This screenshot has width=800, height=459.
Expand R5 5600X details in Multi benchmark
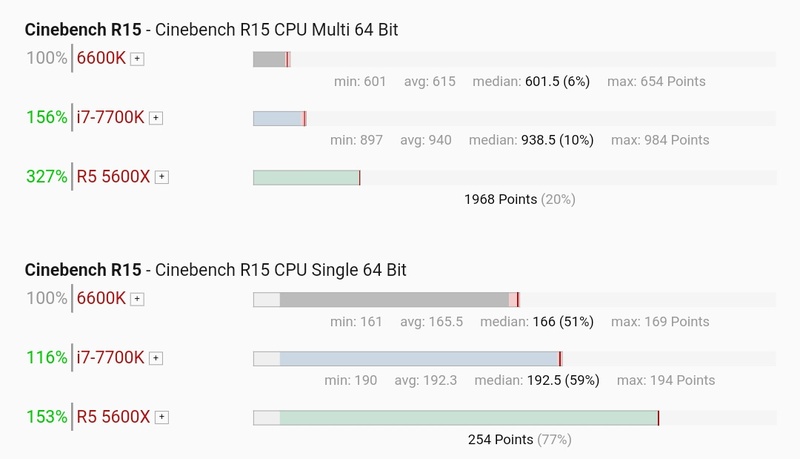coord(162,177)
